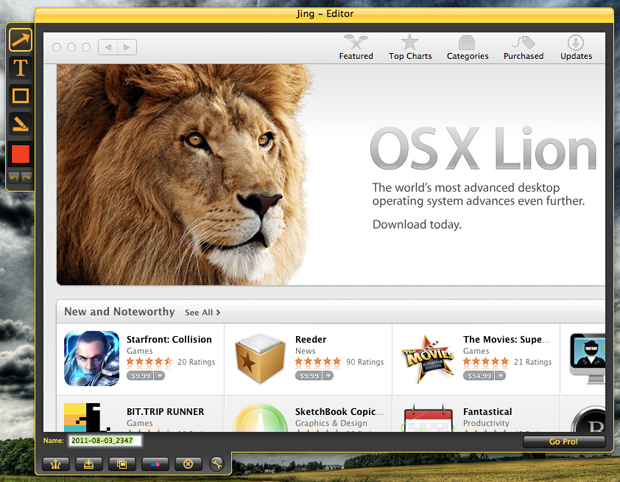Click the '90 Ratings' text
The width and height of the screenshot is (620, 482).
click(x=365, y=362)
